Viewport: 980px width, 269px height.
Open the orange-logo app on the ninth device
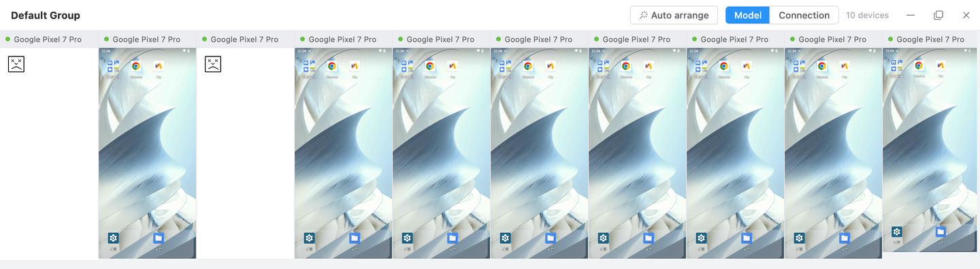pyautogui.click(x=844, y=66)
